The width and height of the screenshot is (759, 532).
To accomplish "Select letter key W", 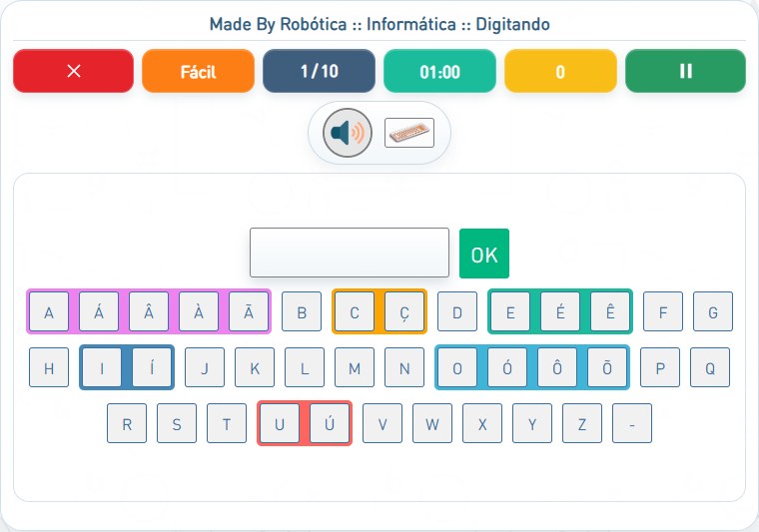I will (432, 423).
